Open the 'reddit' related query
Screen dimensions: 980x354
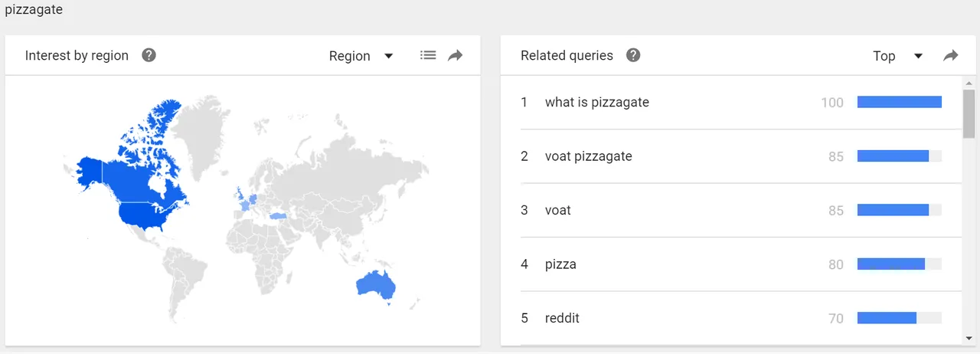[562, 318]
